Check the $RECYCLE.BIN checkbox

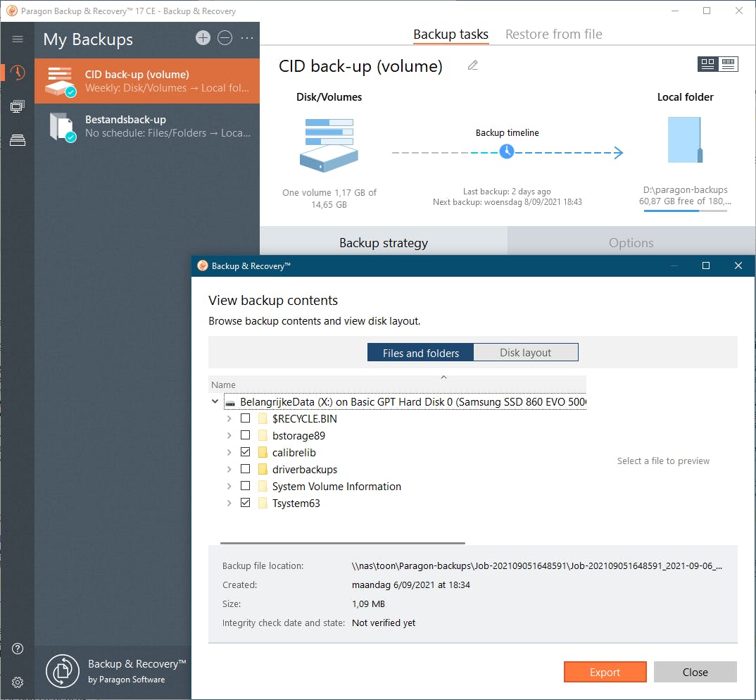coord(246,418)
